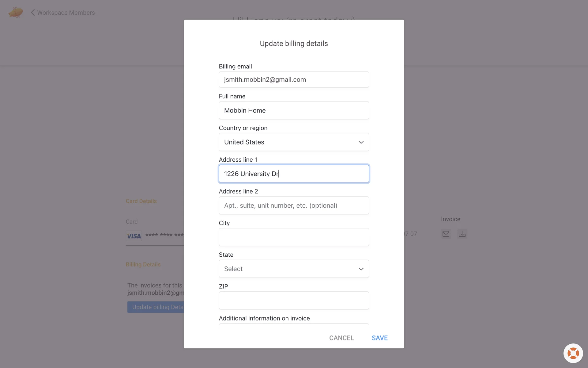588x368 pixels.
Task: Click the back arrow beside Workspace Members
Action: [33, 13]
